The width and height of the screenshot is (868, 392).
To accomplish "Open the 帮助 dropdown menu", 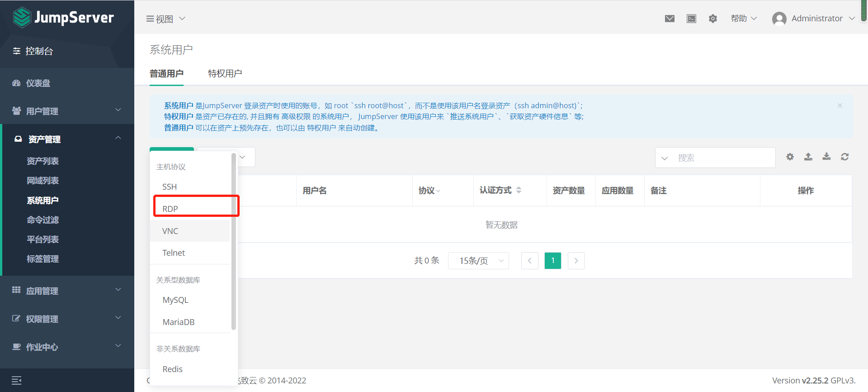I will click(744, 19).
